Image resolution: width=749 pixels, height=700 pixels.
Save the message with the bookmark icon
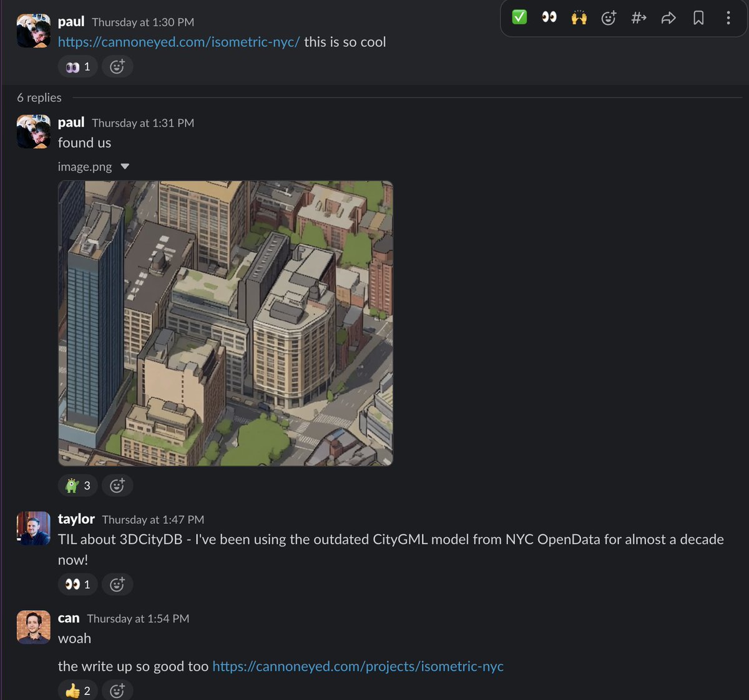[698, 17]
